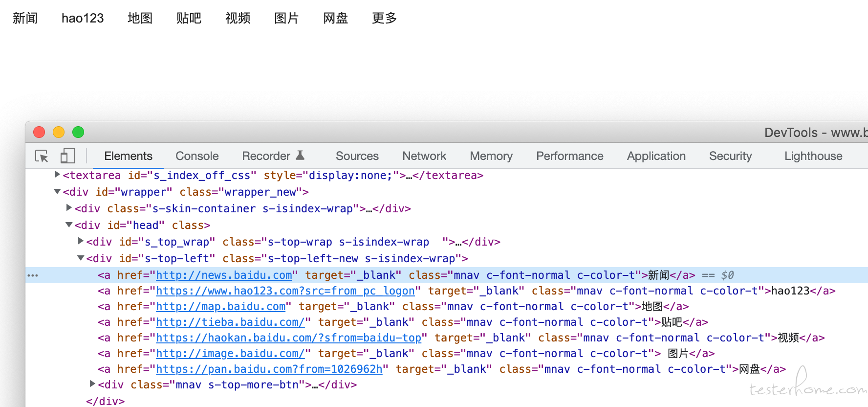Expand the textarea s_index_off_css node
The width and height of the screenshot is (868, 407).
tap(57, 175)
